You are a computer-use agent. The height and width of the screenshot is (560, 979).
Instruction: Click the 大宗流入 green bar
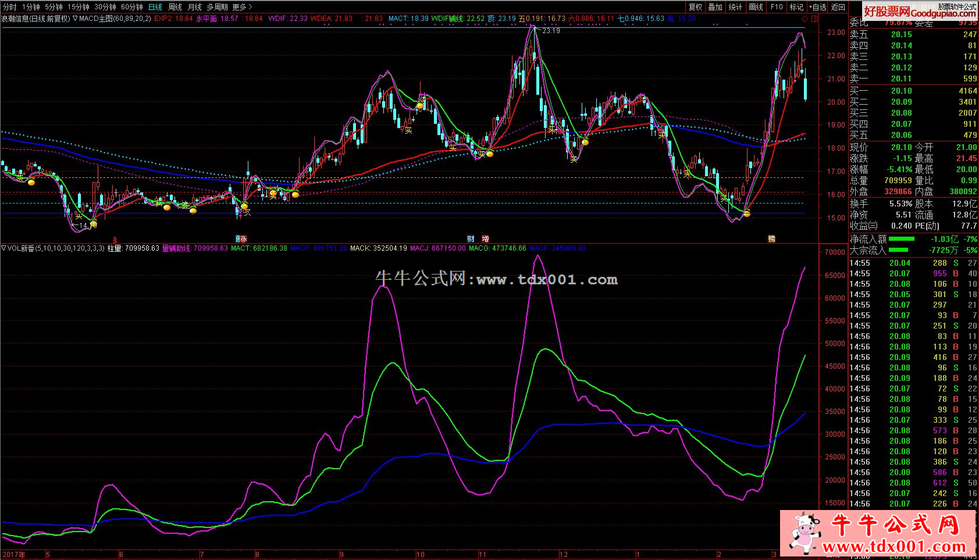pos(898,250)
